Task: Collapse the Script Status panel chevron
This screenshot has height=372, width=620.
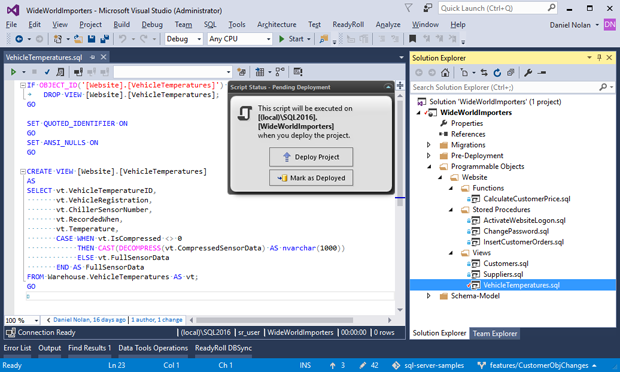Action: pos(388,87)
